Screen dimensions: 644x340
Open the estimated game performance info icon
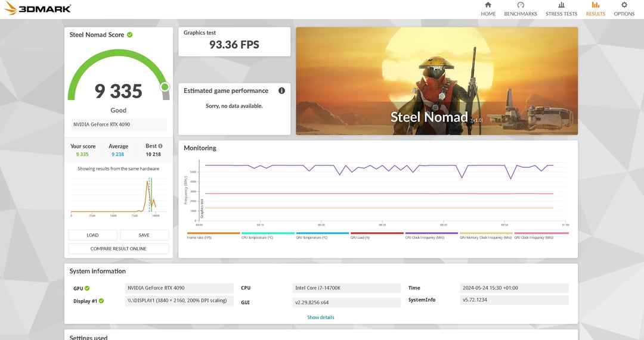pyautogui.click(x=281, y=91)
